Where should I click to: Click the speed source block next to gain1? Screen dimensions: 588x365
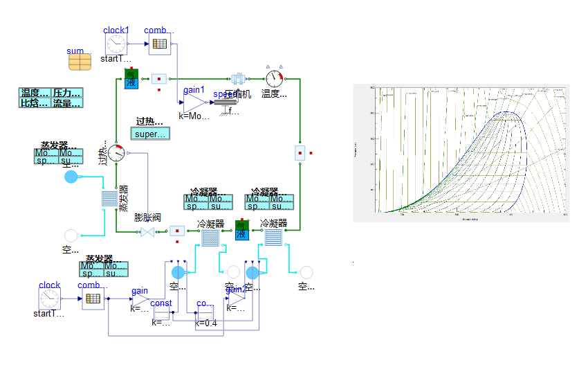point(224,103)
